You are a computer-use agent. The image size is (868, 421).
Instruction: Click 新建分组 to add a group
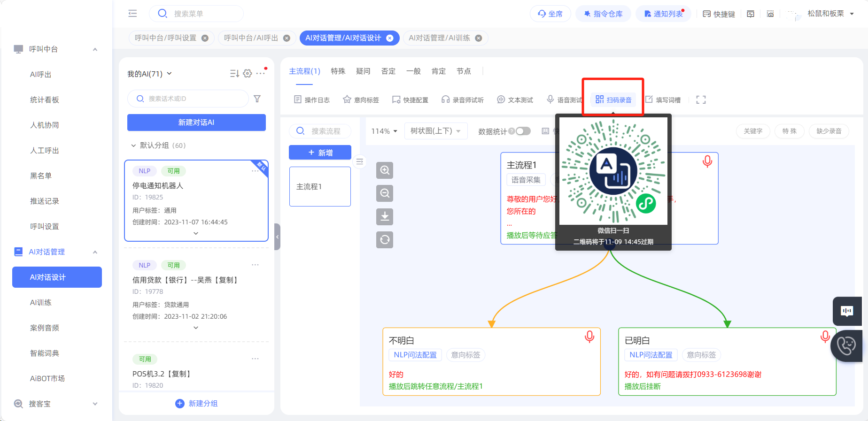tap(196, 404)
